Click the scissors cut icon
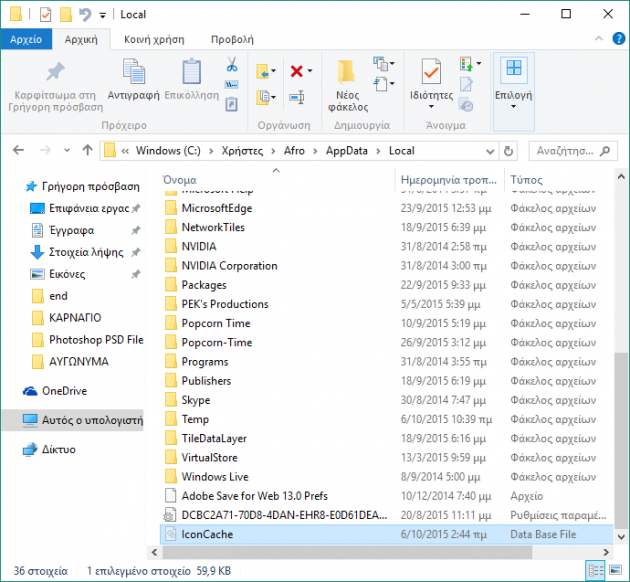 (232, 64)
